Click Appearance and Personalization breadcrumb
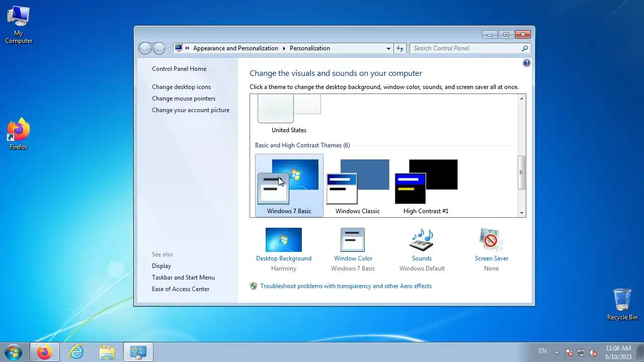Screen dimensions: 644x362 235,48
